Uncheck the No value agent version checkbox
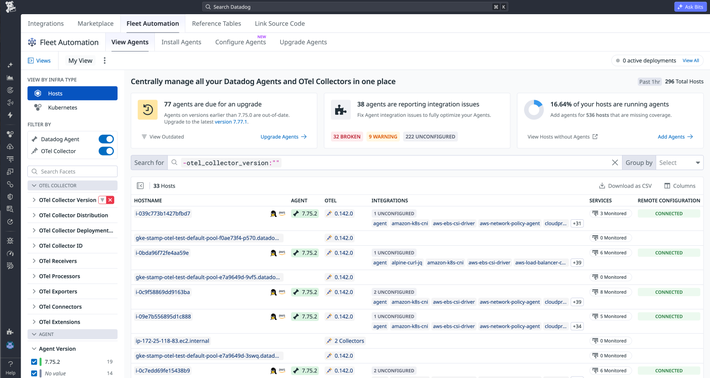The image size is (710, 378). tap(34, 373)
